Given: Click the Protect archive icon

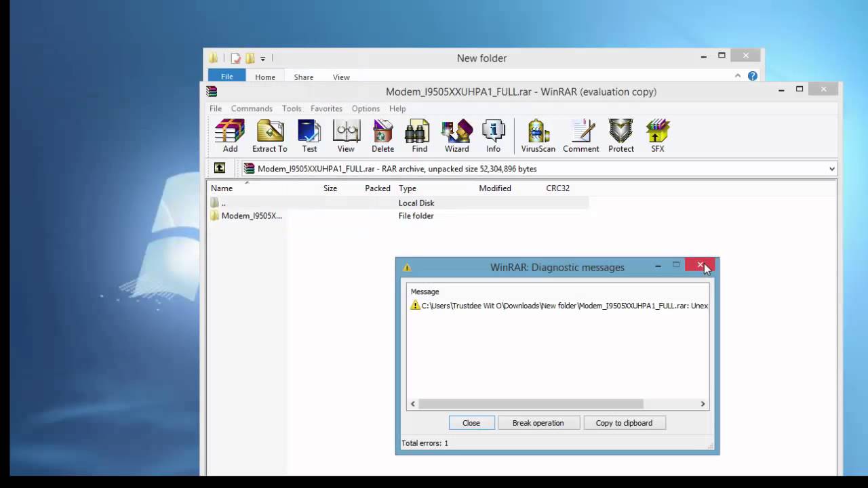Looking at the screenshot, I should click(x=620, y=136).
